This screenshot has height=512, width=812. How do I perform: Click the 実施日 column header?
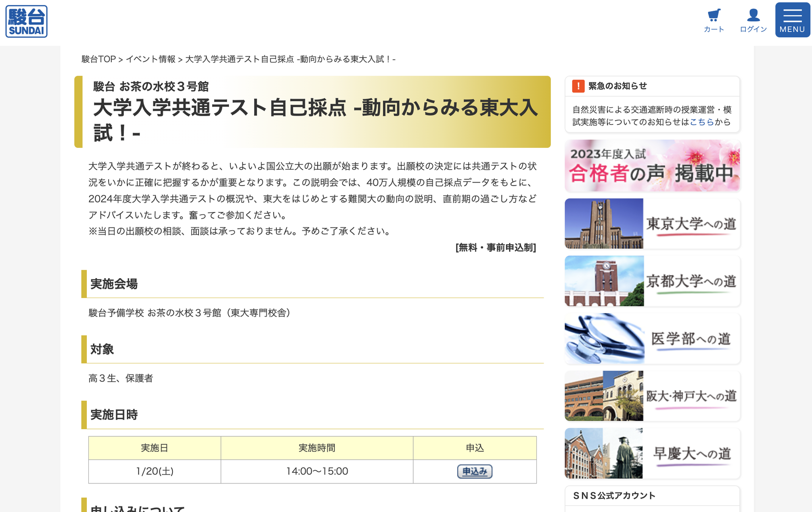(x=155, y=448)
